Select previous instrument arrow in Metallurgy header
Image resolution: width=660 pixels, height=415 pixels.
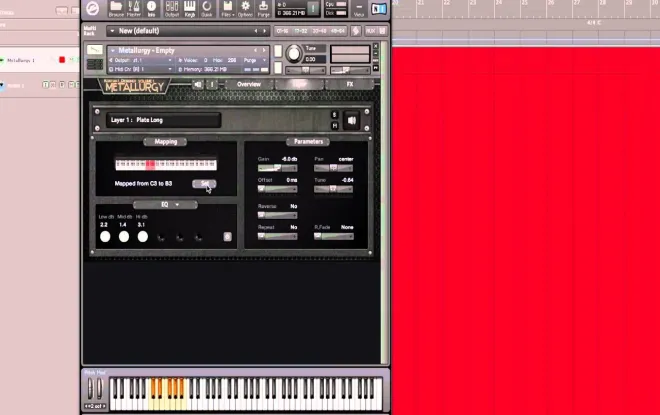coord(255,51)
